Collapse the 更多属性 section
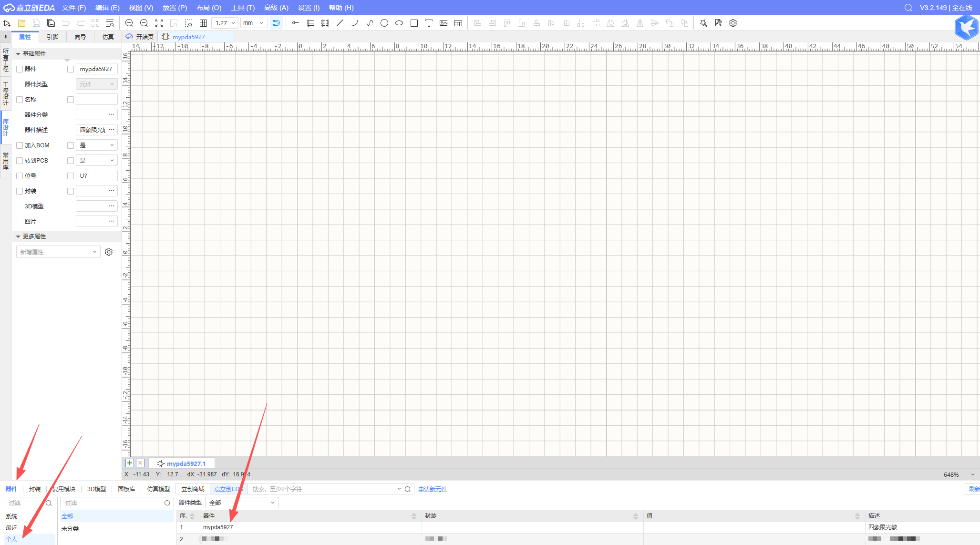 pyautogui.click(x=18, y=237)
